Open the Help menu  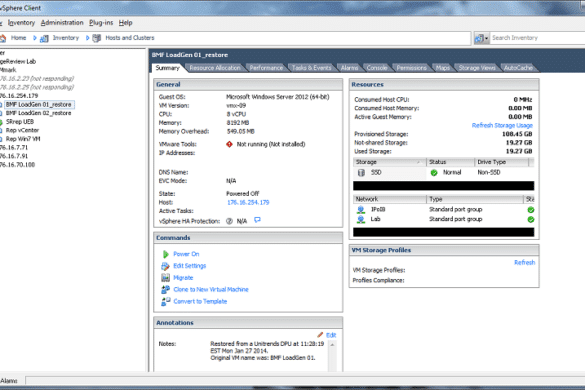click(125, 23)
